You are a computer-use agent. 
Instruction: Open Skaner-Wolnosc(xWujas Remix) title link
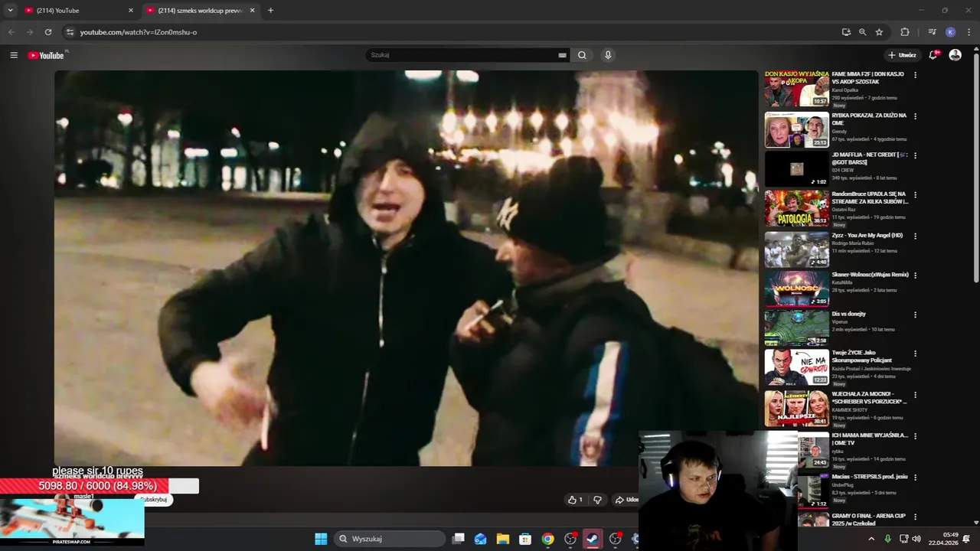pyautogui.click(x=870, y=275)
